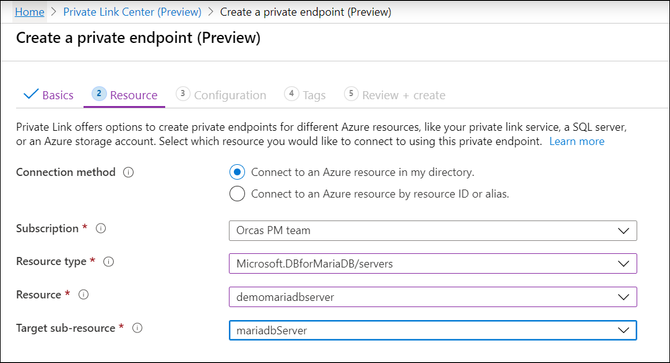Open the Subscription dropdown showing Orcas PM team

[433, 231]
